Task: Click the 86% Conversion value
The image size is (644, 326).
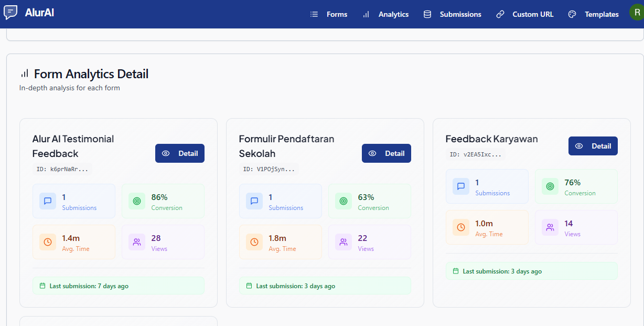Action: pos(159,197)
